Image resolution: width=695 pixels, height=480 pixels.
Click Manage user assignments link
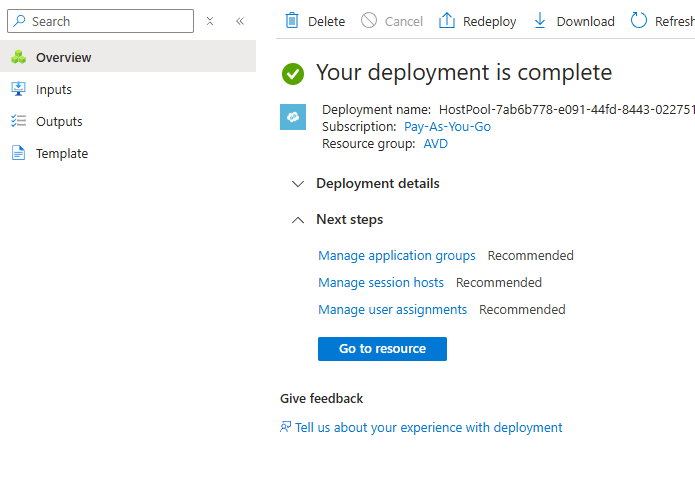(x=392, y=309)
